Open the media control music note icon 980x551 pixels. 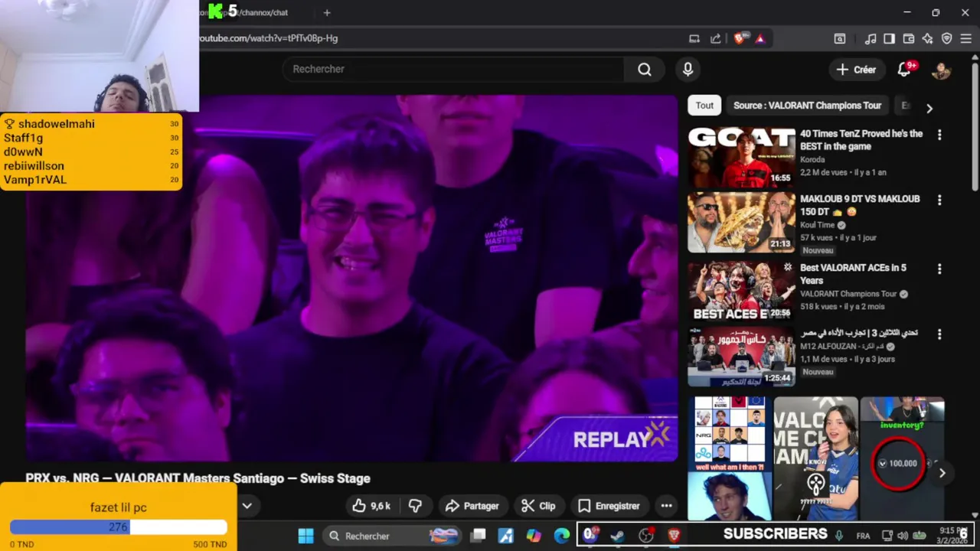click(x=871, y=38)
